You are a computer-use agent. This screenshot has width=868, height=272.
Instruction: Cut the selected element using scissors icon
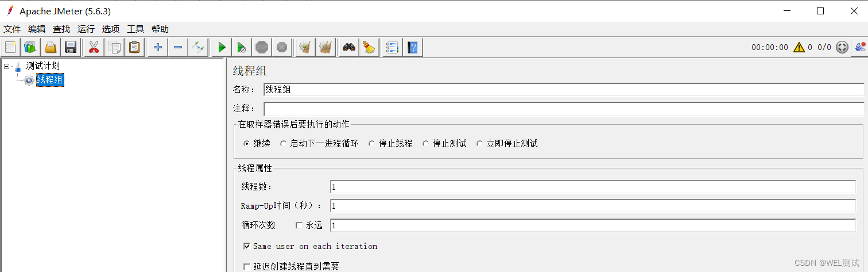94,47
